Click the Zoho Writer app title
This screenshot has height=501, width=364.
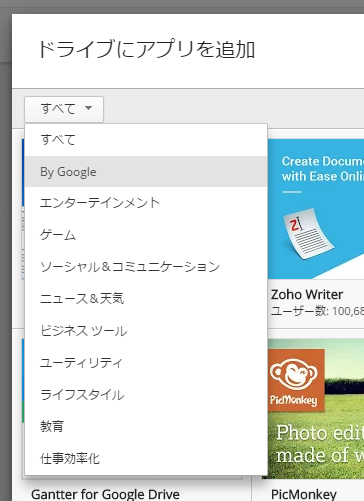coord(307,295)
